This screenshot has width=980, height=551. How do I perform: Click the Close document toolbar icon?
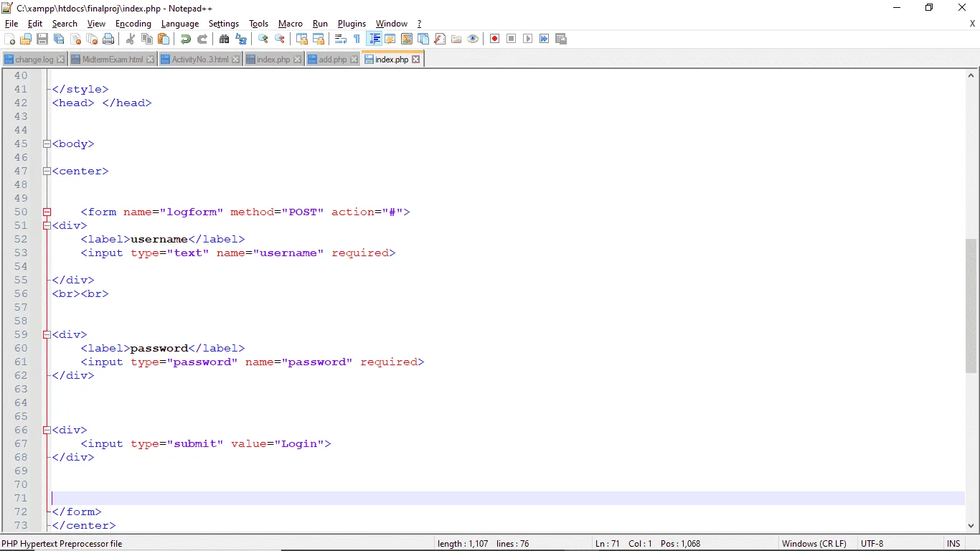[75, 39]
